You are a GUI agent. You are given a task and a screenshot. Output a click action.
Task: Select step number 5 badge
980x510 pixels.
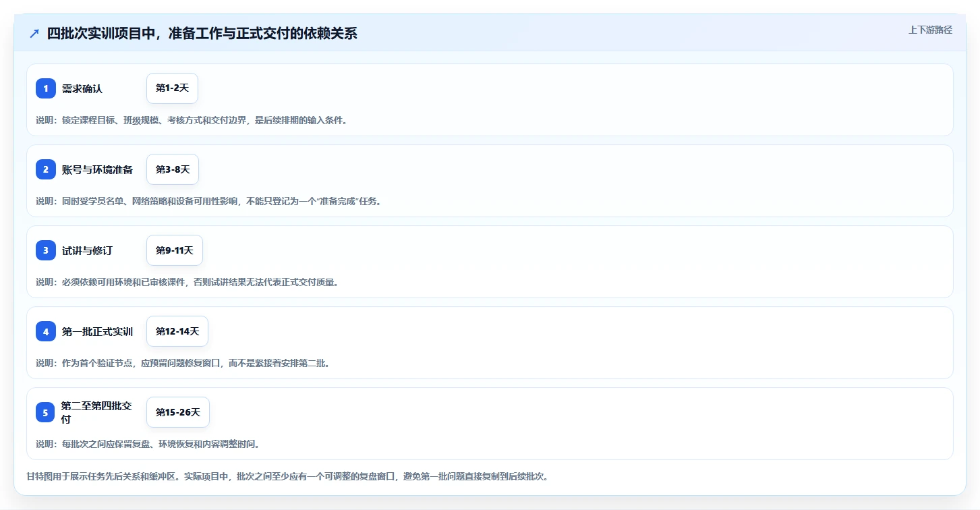(x=46, y=412)
